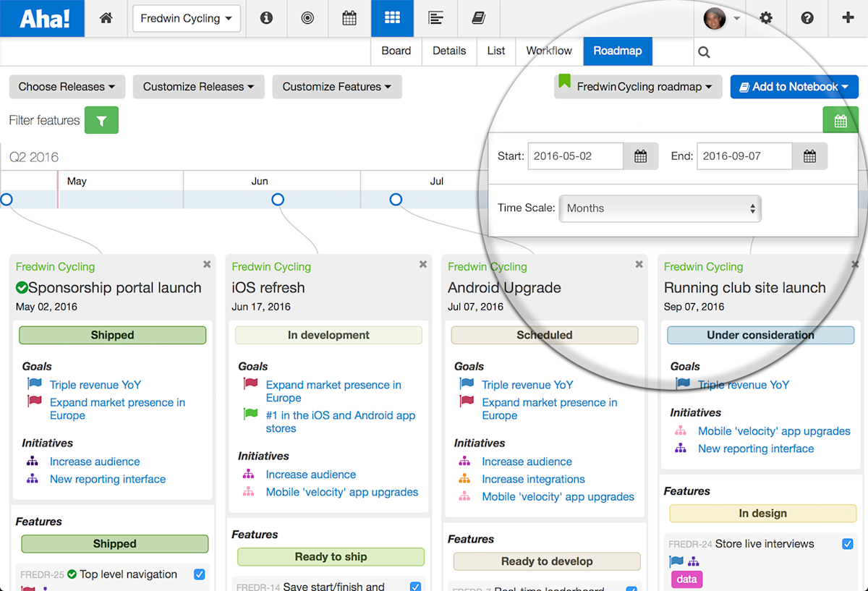Open the info icon in top navigation
The image size is (868, 591).
click(x=266, y=18)
